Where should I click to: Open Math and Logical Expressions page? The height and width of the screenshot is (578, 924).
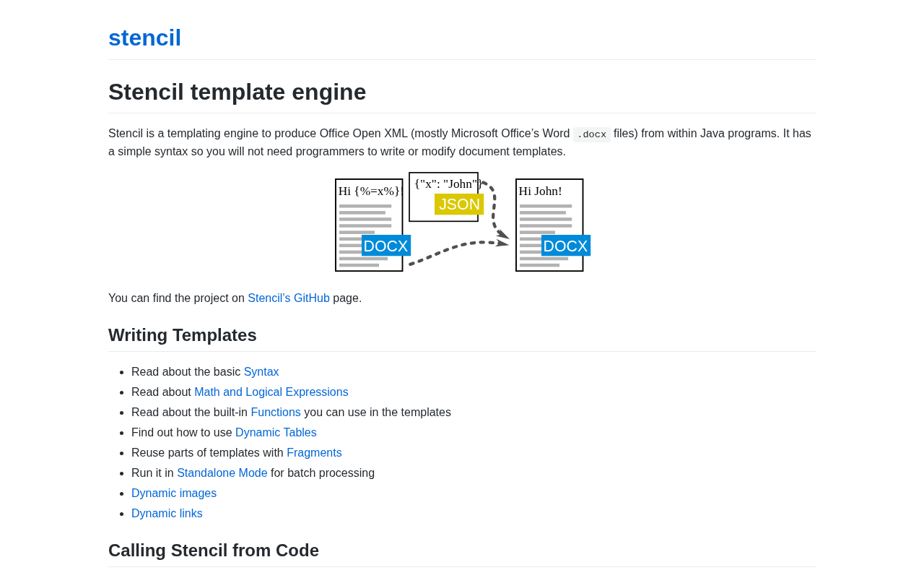coord(271,392)
